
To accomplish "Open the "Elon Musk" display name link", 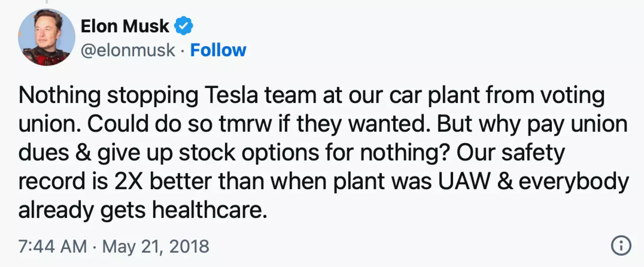I will [125, 27].
